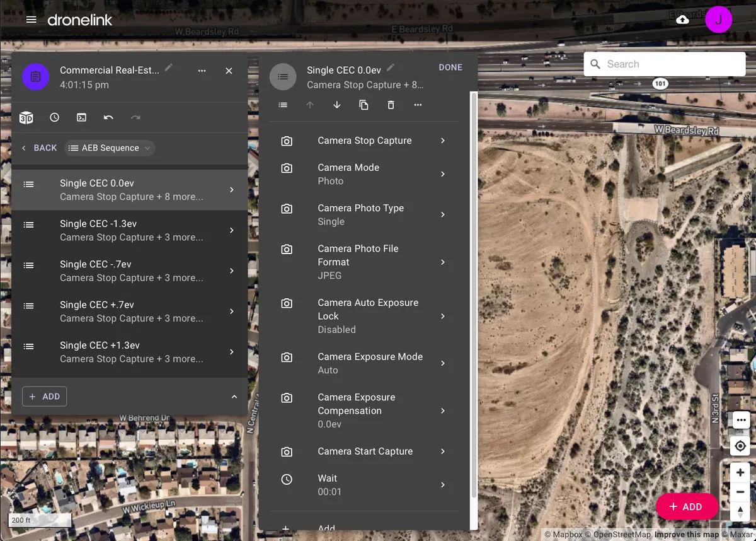The width and height of the screenshot is (756, 541).
Task: Open the AEB Sequence dropdown
Action: [x=110, y=148]
